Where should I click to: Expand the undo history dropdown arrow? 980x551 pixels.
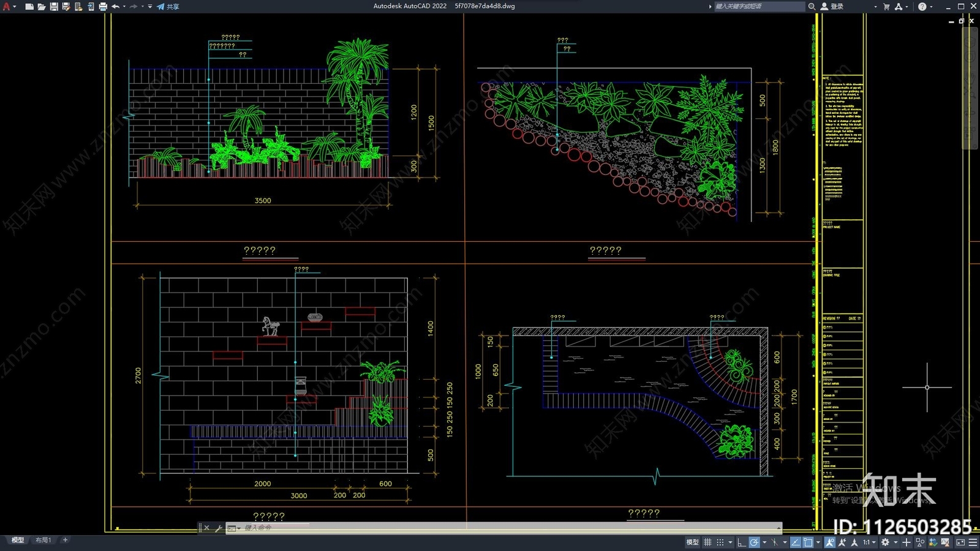tap(124, 7)
